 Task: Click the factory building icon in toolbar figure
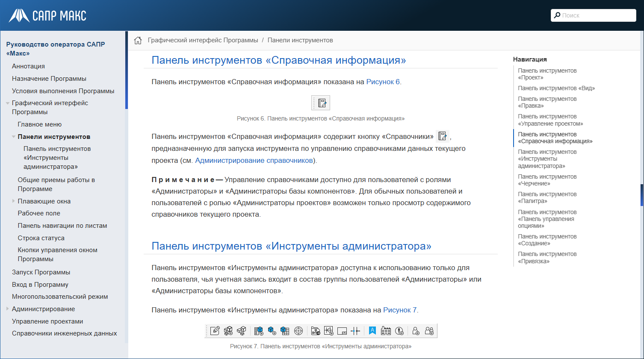click(x=386, y=330)
